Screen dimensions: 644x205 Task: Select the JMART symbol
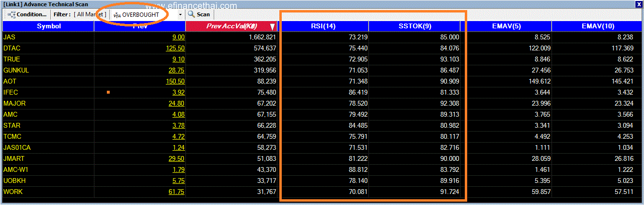tap(14, 158)
